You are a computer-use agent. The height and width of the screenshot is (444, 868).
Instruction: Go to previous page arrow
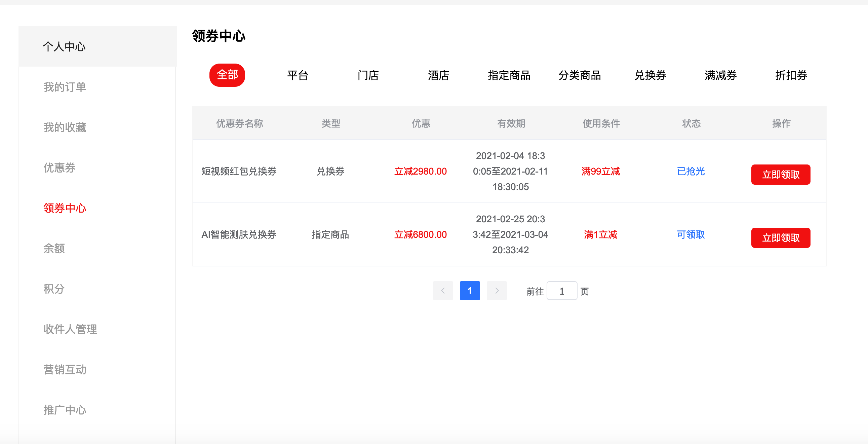tap(443, 291)
